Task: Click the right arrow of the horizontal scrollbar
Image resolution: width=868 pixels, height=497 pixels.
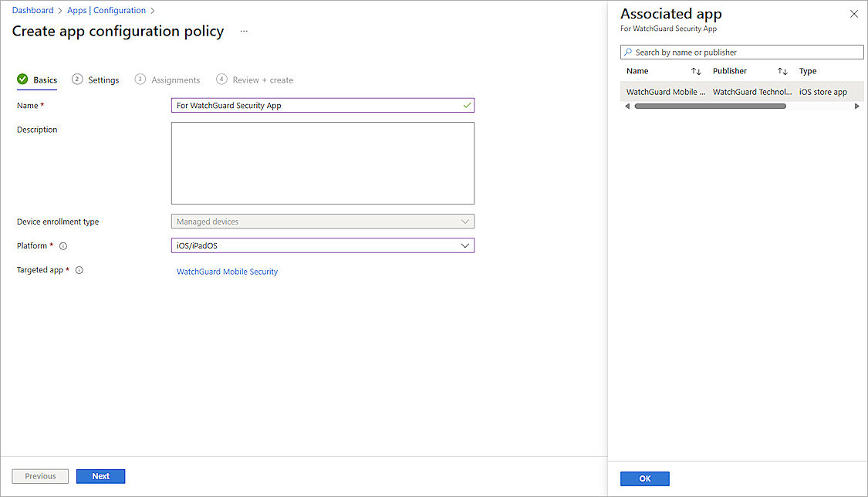Action: point(857,106)
